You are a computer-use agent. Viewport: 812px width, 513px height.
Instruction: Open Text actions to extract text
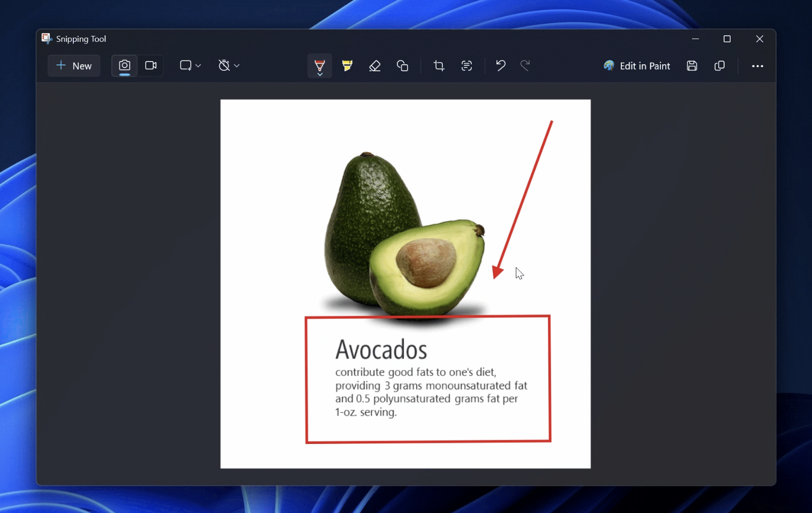(x=466, y=65)
